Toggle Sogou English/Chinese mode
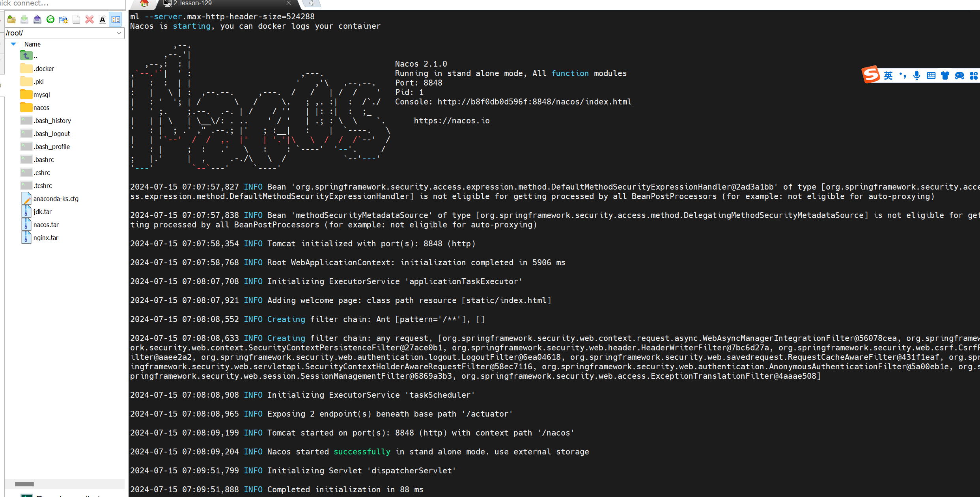Screen dimensions: 980x497 point(888,75)
